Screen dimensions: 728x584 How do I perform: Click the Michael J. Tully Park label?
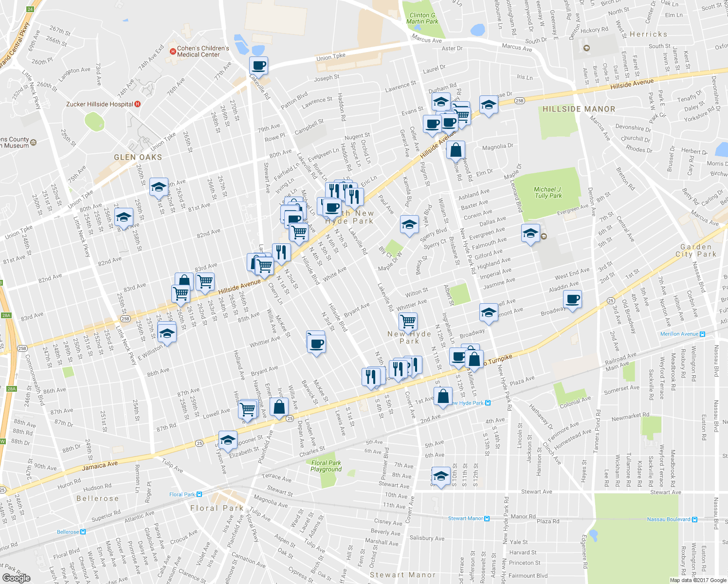pos(548,192)
